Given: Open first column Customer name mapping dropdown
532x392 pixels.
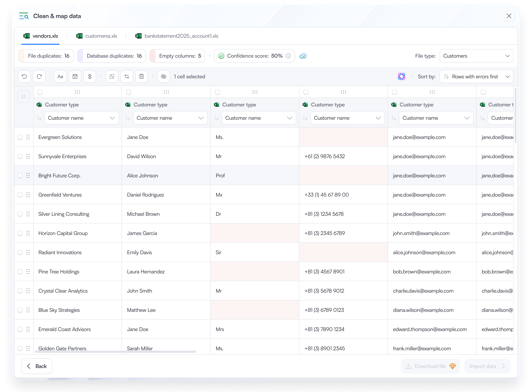Looking at the screenshot, I should (x=81, y=118).
